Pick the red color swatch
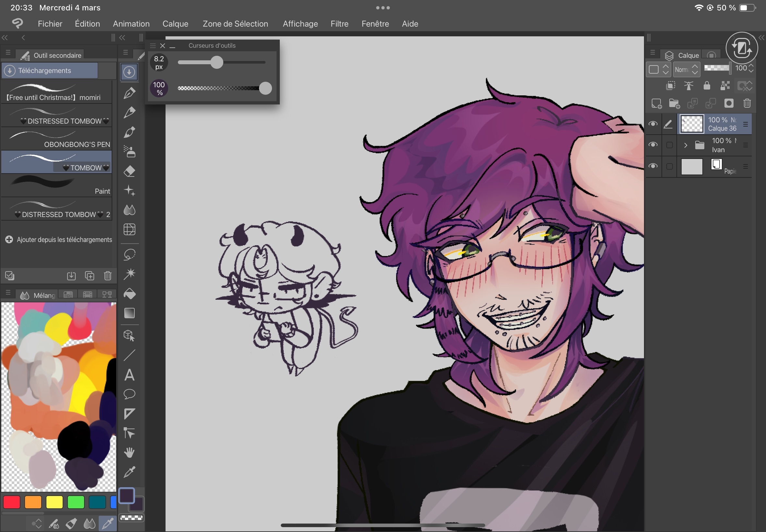The width and height of the screenshot is (766, 532). 12,502
